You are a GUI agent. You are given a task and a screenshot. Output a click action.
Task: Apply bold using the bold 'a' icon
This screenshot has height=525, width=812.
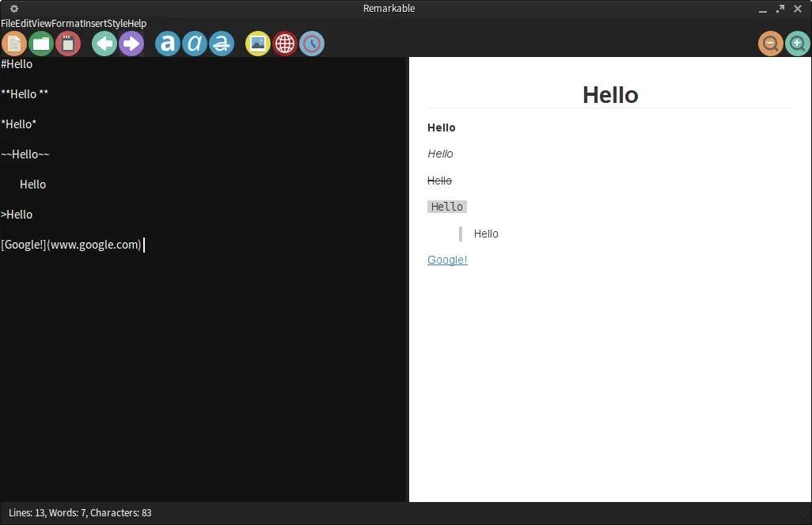click(x=168, y=44)
